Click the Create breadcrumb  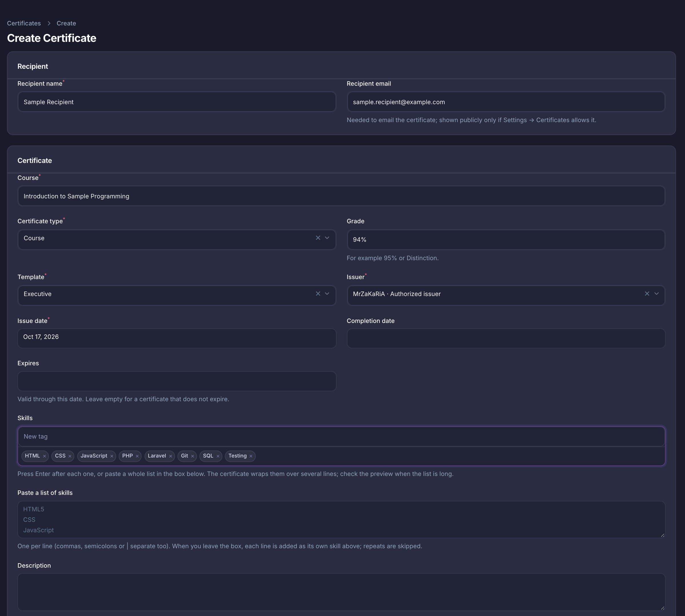[x=67, y=23]
